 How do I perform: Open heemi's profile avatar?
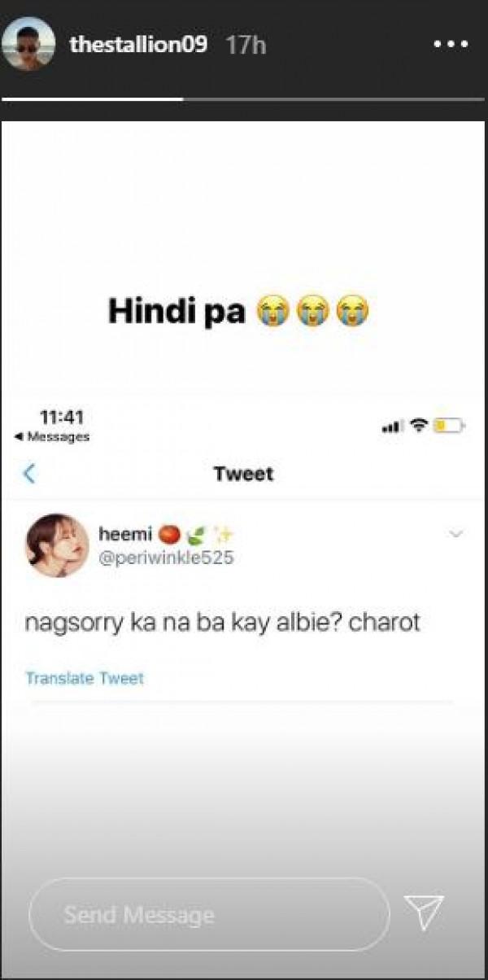tap(57, 545)
